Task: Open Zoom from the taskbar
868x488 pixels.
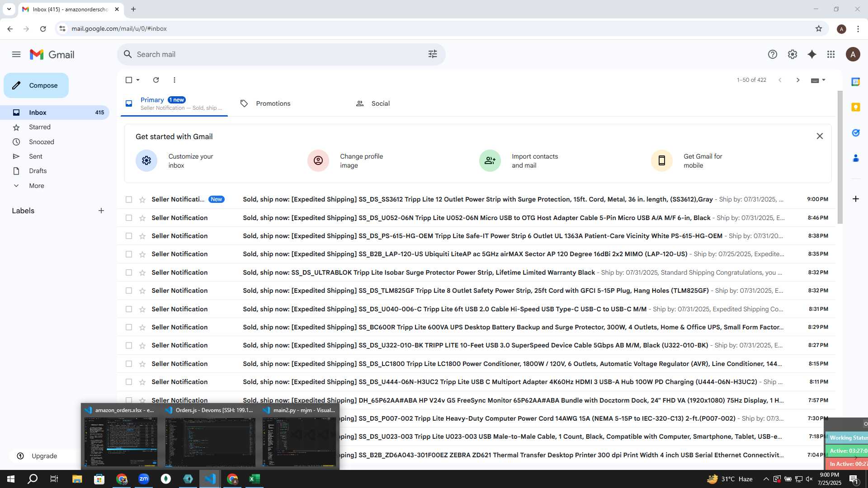Action: 144,479
